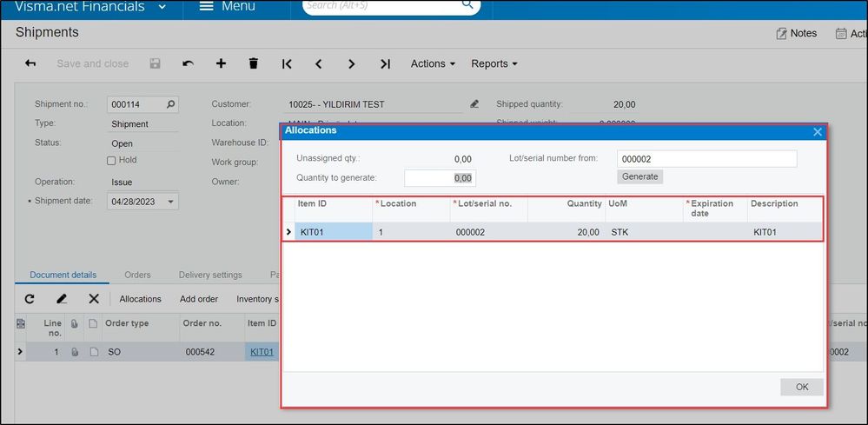Go to previous record arrow
Image resolution: width=868 pixels, height=425 pixels.
pos(319,63)
